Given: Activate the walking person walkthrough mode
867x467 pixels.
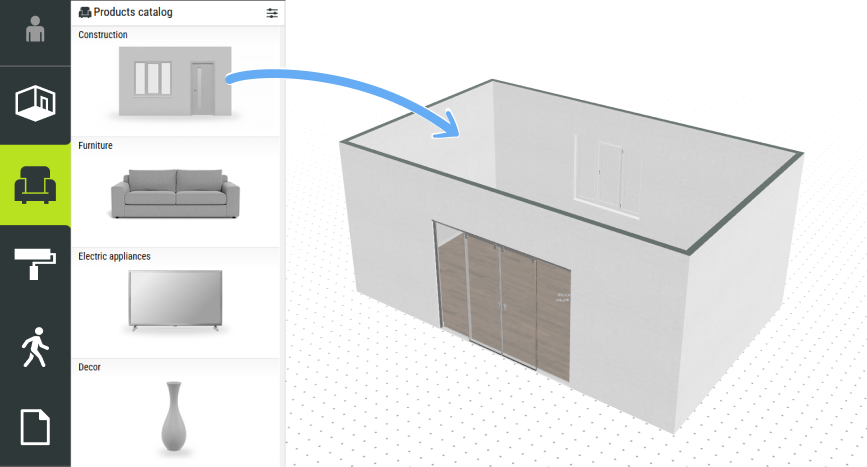Looking at the screenshot, I should click(x=35, y=349).
